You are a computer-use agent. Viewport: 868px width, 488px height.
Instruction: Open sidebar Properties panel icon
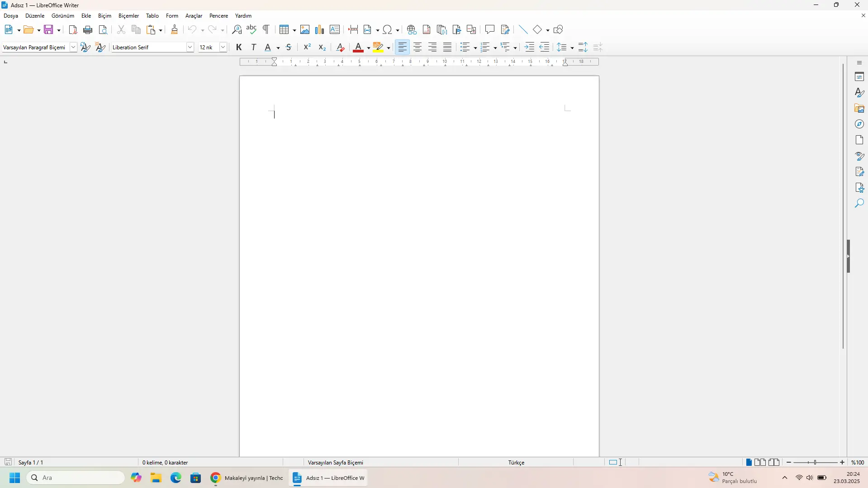pyautogui.click(x=859, y=77)
